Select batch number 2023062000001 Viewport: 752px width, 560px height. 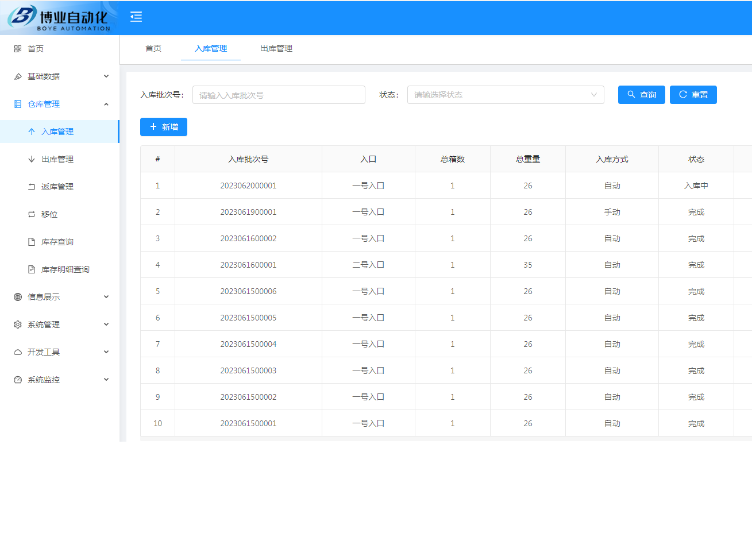pyautogui.click(x=248, y=186)
